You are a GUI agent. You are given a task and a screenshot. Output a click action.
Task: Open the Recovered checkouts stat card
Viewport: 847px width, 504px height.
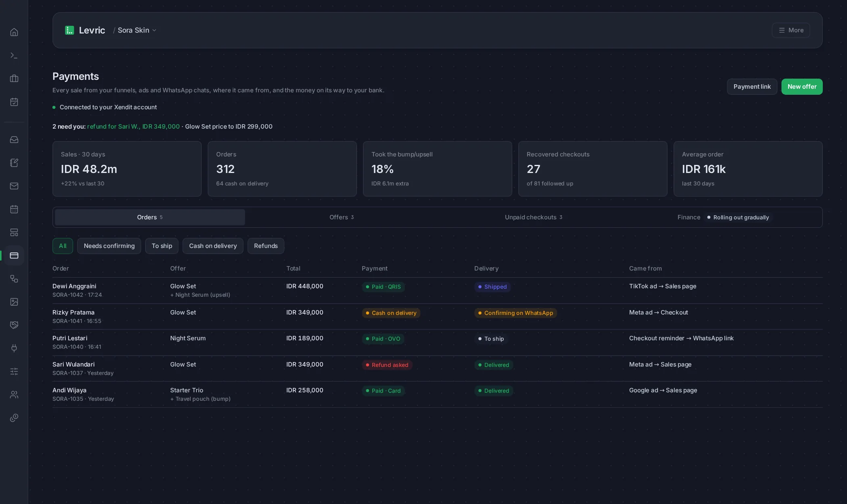click(592, 169)
